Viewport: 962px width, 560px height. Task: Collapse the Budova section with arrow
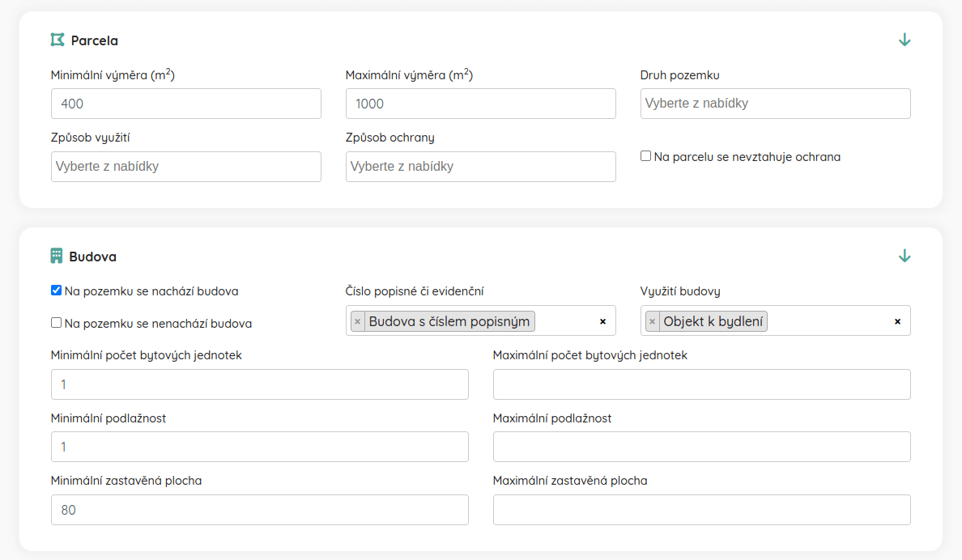pyautogui.click(x=905, y=256)
